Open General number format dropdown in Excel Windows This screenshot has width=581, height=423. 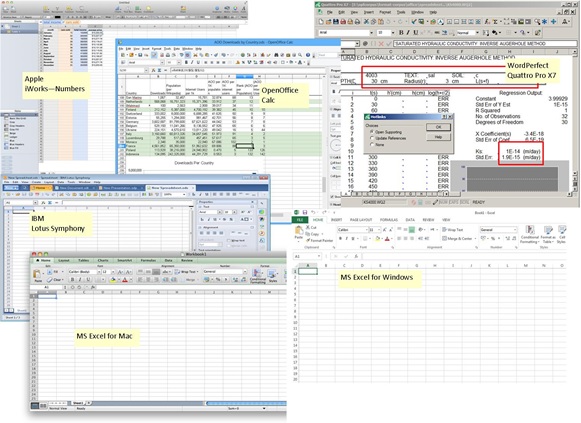click(x=515, y=230)
